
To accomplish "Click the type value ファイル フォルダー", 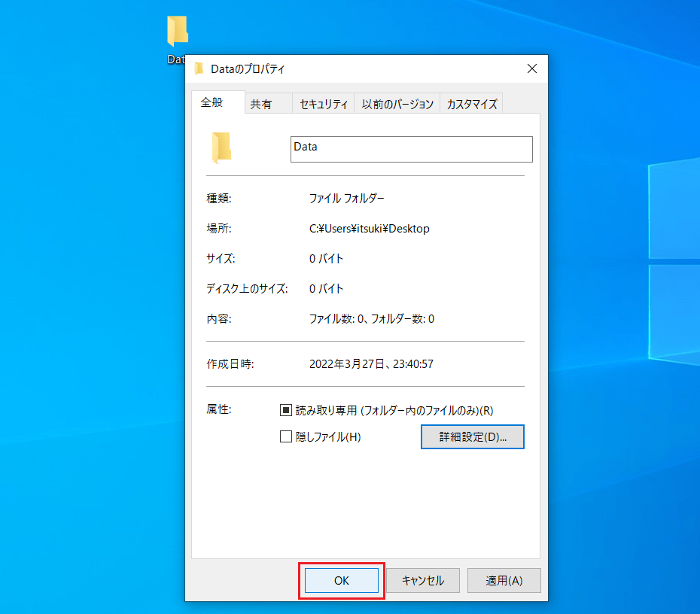I will [x=346, y=198].
